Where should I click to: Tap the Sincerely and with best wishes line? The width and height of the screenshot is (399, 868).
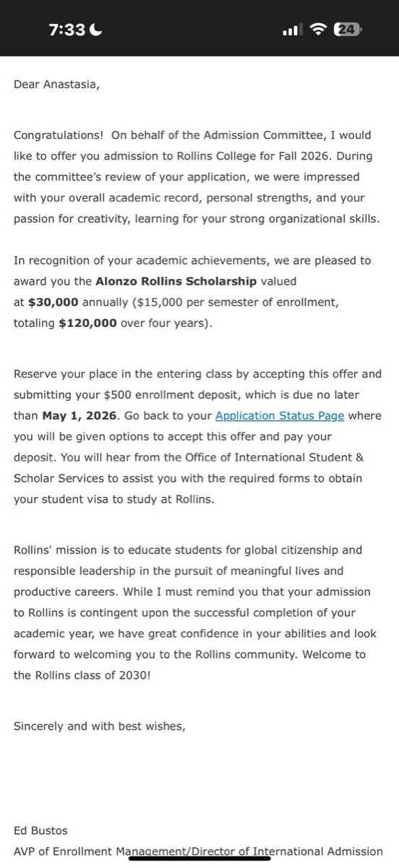point(100,726)
